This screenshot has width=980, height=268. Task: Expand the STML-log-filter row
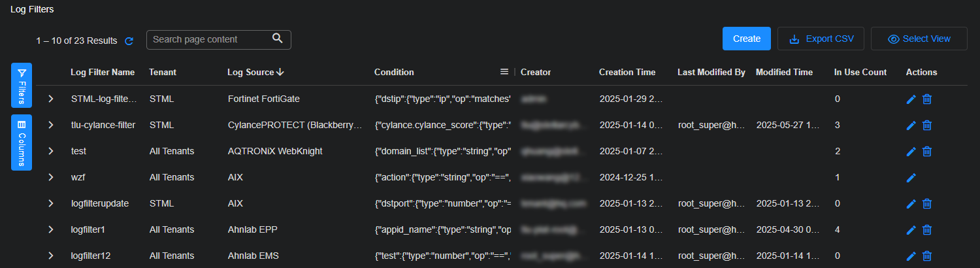(50, 99)
